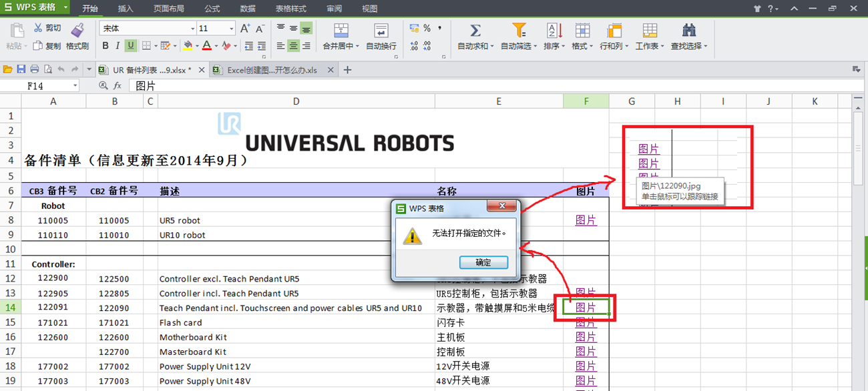Click the Find and Select binoculars
Viewport: 868px width, 391px height.
click(x=689, y=31)
